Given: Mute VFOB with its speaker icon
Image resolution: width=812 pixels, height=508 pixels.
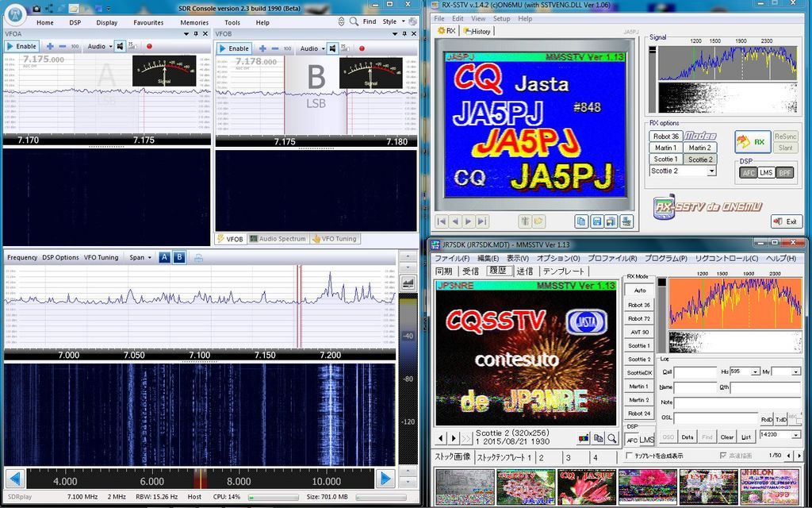Looking at the screenshot, I should [x=332, y=48].
